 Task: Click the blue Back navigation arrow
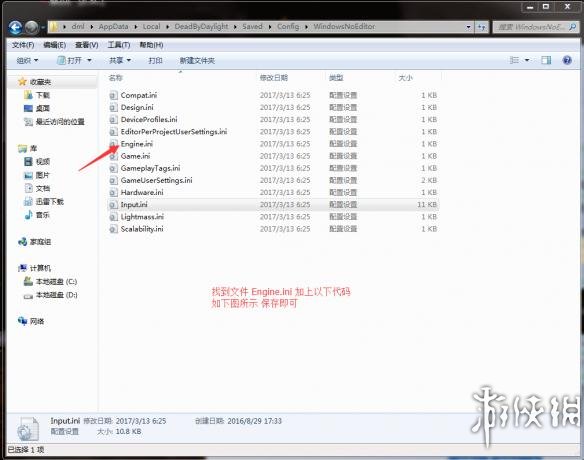click(x=16, y=27)
